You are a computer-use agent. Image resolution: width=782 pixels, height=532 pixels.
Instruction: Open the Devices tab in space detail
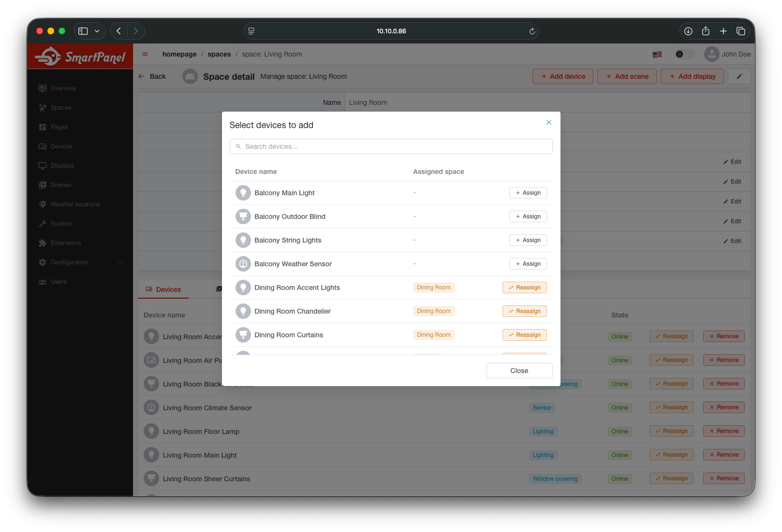pyautogui.click(x=163, y=289)
